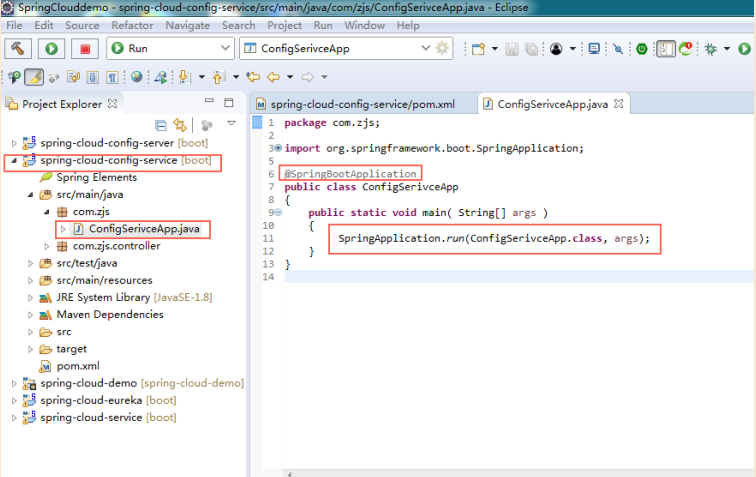The height and width of the screenshot is (477, 756).
Task: Open the Project Explorer View Menu triangle
Action: tap(231, 123)
